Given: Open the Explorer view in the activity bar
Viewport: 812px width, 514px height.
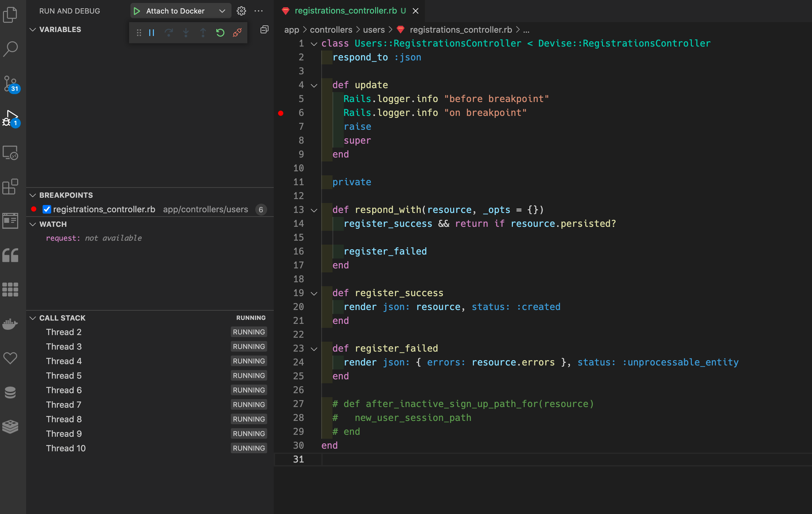Looking at the screenshot, I should (x=10, y=15).
